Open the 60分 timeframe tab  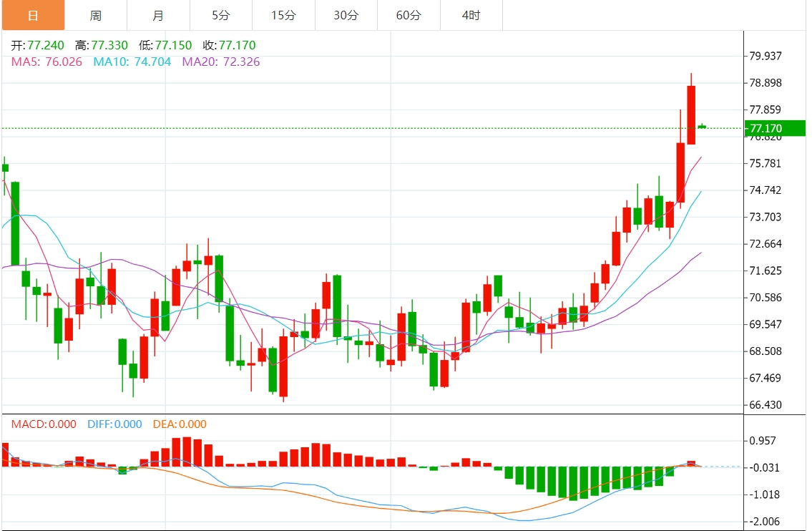[409, 16]
